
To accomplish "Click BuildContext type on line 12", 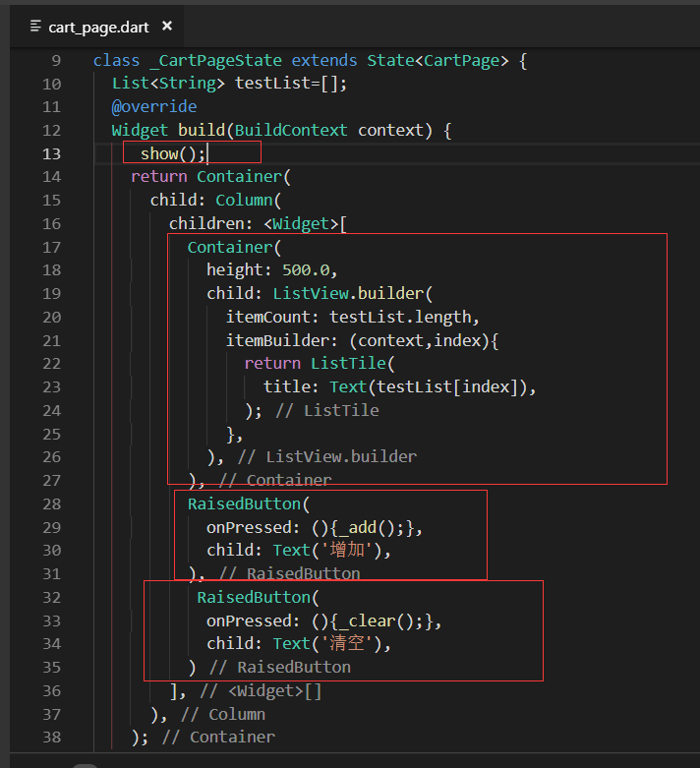I will [x=291, y=130].
